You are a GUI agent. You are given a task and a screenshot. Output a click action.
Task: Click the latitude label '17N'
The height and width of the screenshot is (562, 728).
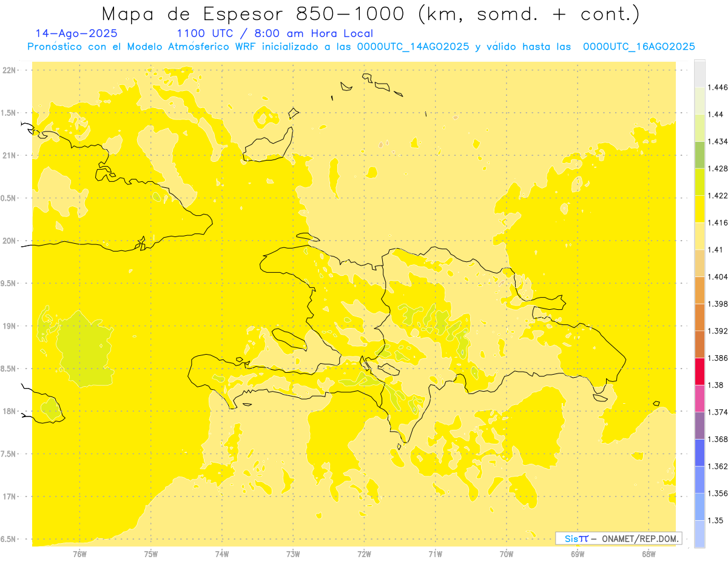(9, 497)
